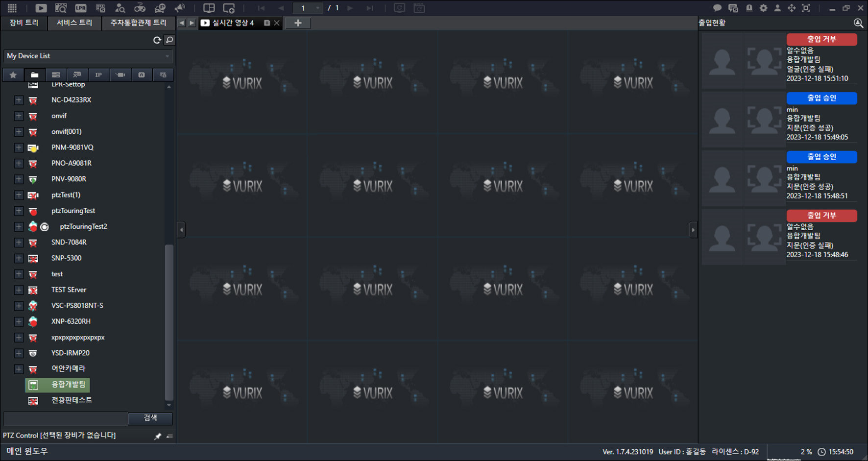Open person search in the 출입현황 panel
868x461 pixels.
pos(858,23)
